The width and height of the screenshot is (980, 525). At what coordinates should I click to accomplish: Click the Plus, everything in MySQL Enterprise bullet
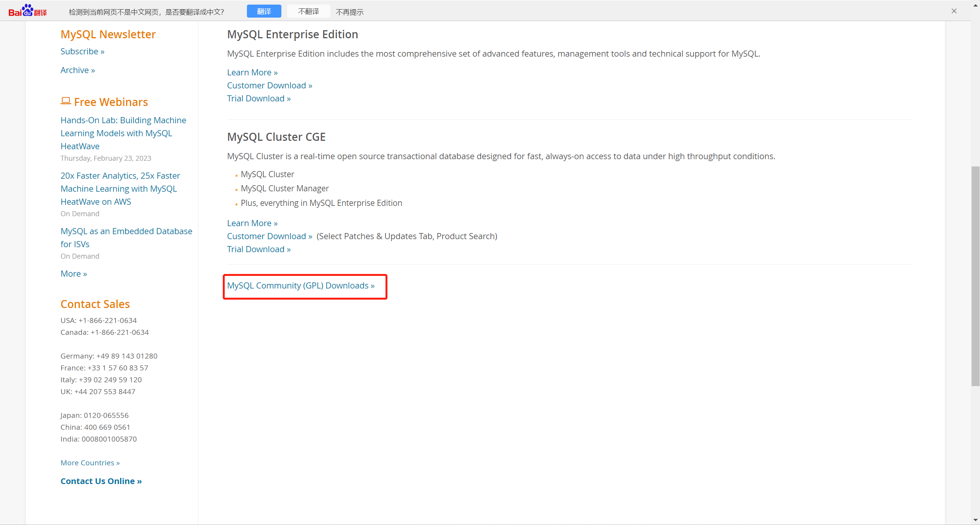pyautogui.click(x=321, y=203)
